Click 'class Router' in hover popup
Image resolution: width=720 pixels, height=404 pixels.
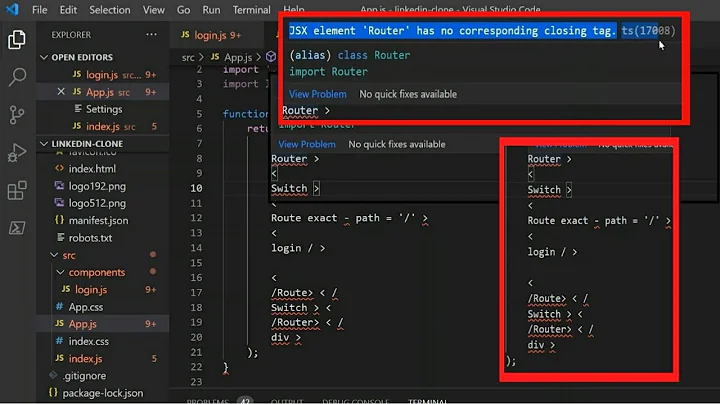coord(374,55)
